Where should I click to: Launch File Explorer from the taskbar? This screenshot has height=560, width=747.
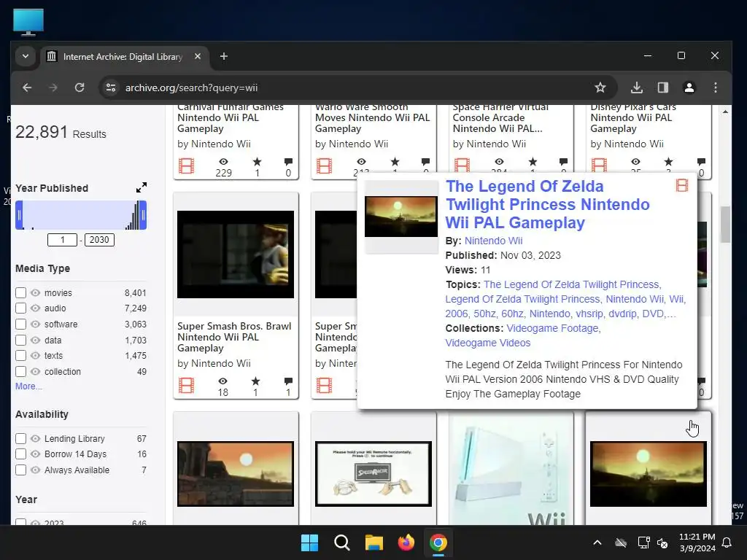[374, 542]
